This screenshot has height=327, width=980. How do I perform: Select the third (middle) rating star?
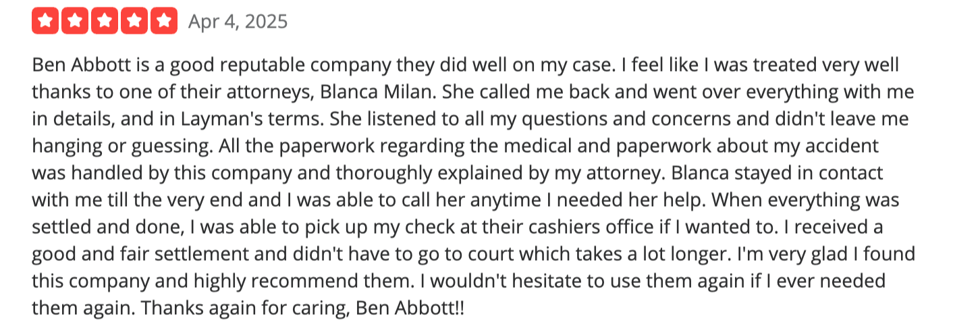click(105, 21)
